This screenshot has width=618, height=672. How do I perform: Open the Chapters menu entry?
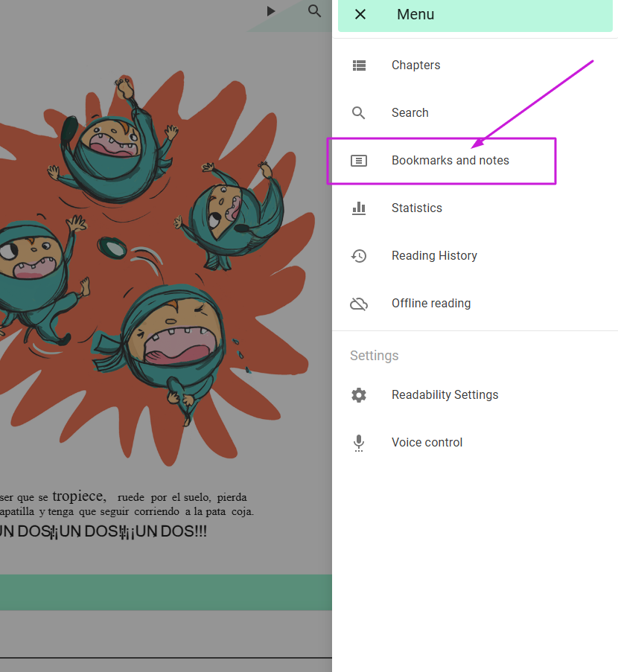(x=415, y=65)
